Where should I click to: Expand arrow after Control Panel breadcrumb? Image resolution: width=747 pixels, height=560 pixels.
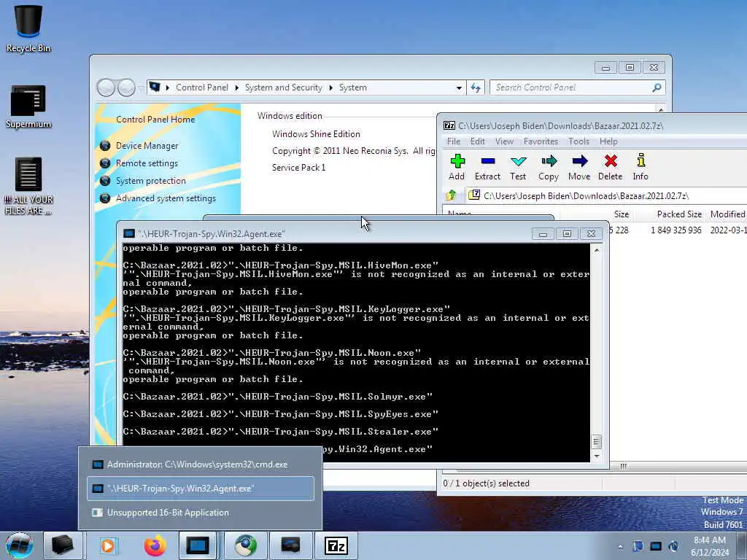tap(237, 87)
